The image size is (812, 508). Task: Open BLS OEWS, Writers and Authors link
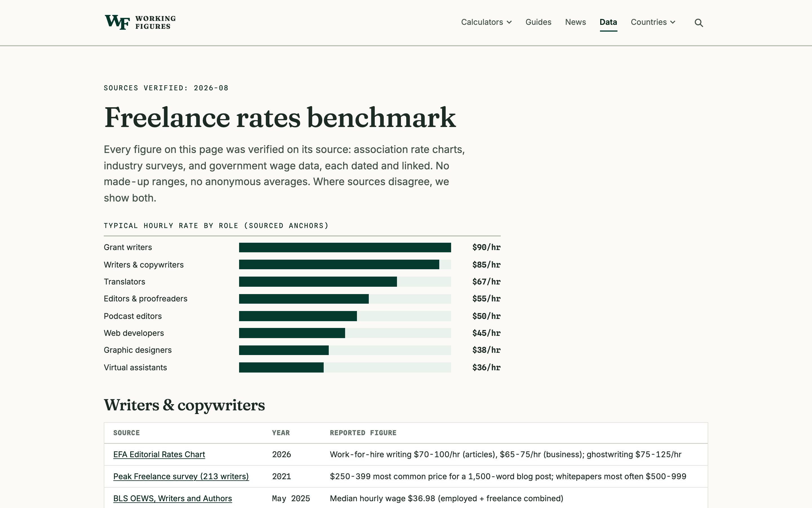pyautogui.click(x=173, y=498)
